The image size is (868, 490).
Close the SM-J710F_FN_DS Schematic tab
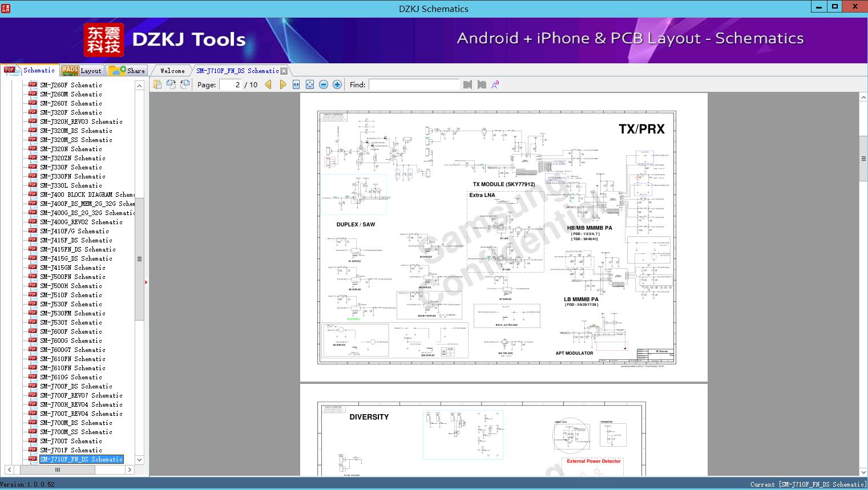(x=284, y=71)
